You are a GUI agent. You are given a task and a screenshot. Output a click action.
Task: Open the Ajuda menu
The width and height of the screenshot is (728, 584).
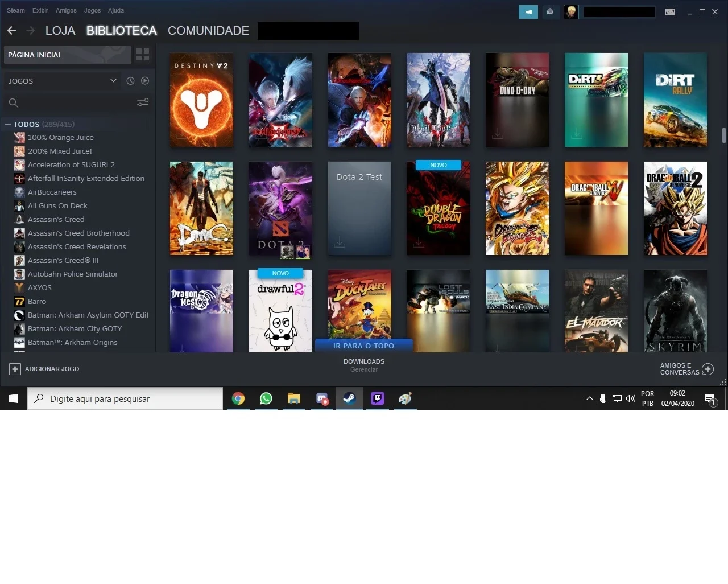116,10
